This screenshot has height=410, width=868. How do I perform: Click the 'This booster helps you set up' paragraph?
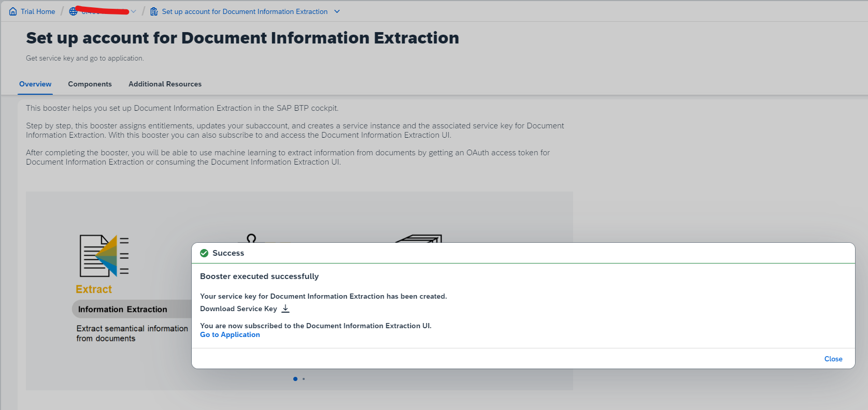pos(182,108)
